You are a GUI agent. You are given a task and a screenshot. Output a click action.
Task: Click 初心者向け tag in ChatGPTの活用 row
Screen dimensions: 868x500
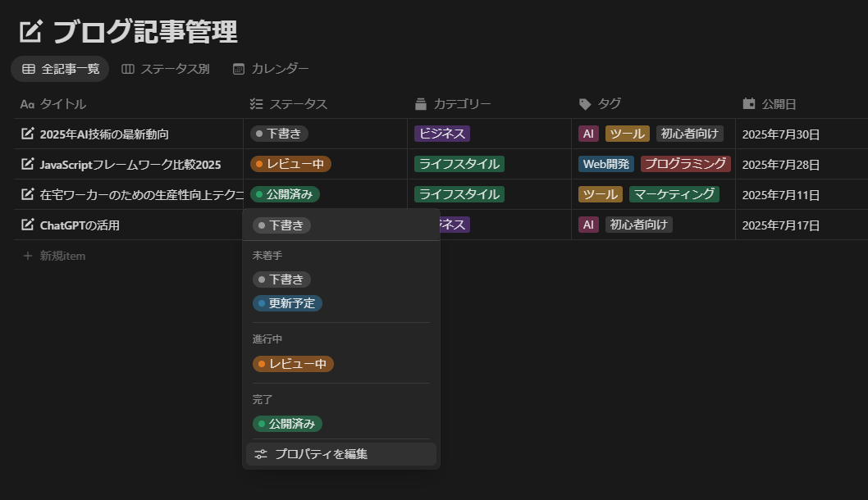coord(639,225)
